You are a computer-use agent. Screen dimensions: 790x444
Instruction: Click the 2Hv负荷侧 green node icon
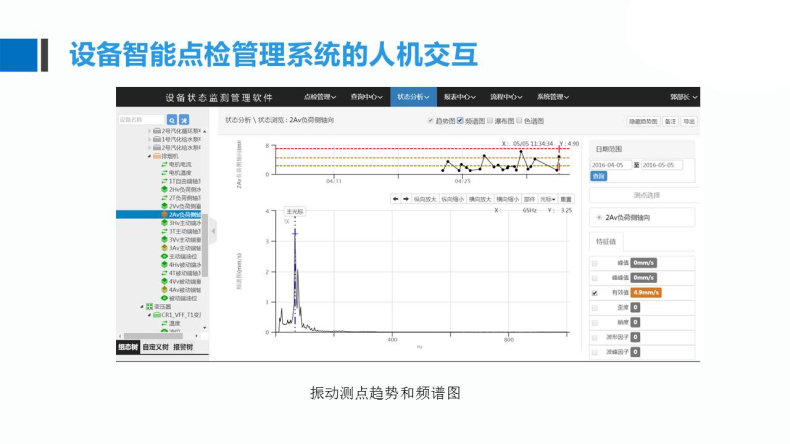pos(164,189)
